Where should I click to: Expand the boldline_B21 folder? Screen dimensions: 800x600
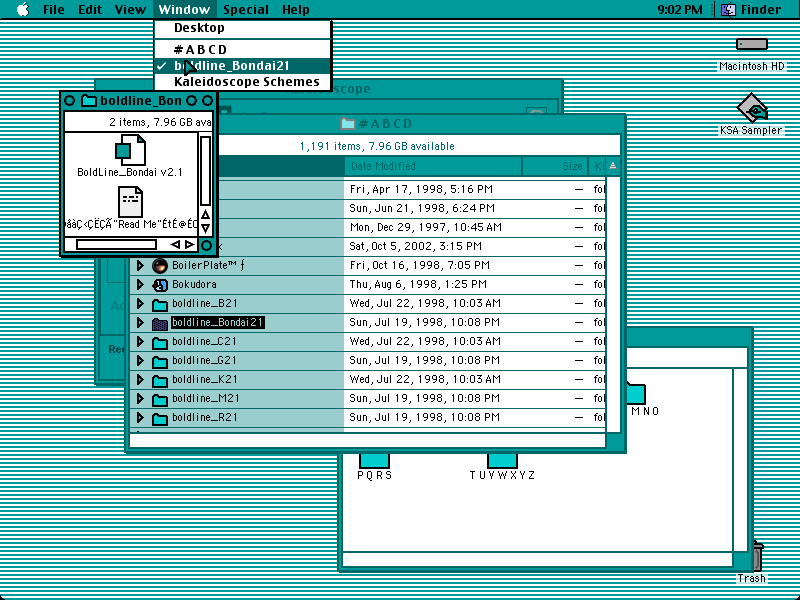(140, 304)
